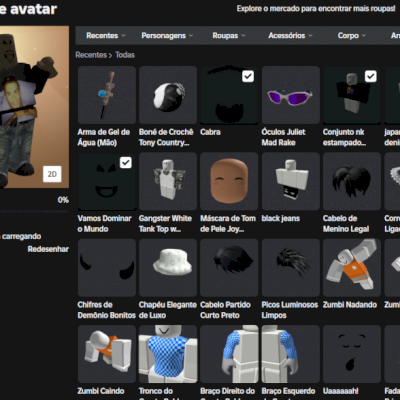Click the Todas breadcrumb link

click(x=125, y=55)
